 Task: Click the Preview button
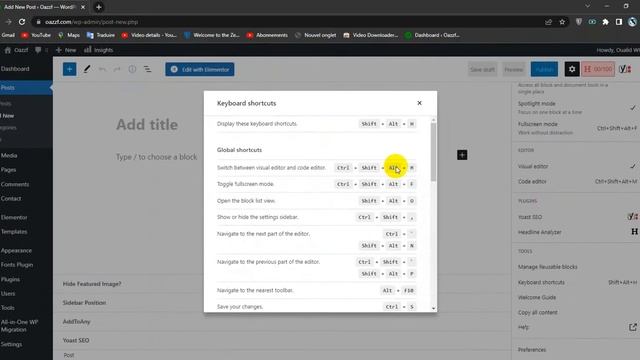(513, 69)
